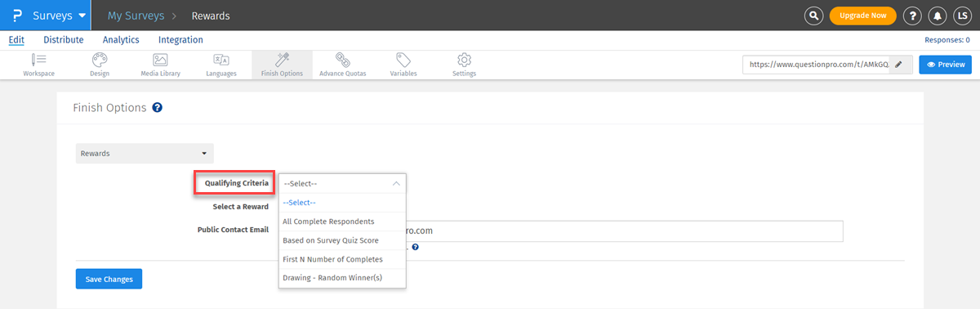Click the QuestionPro logo icon
The height and width of the screenshot is (309, 980).
coord(16,16)
